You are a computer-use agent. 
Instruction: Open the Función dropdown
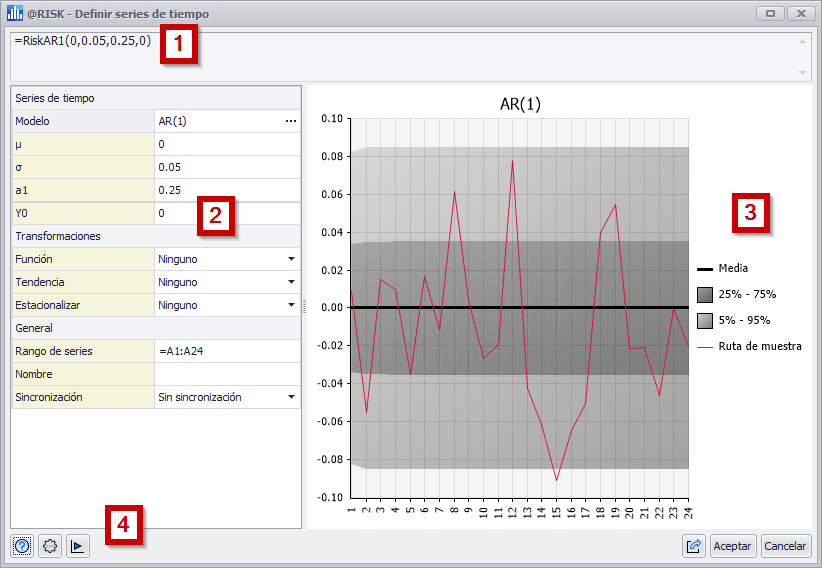click(291, 259)
